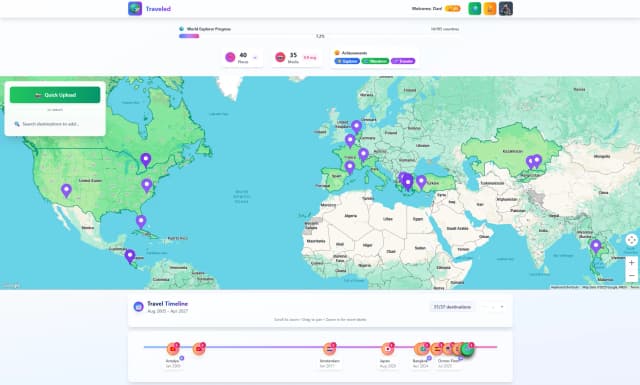The image size is (640, 385).
Task: Select the green timeline marker at the end
Action: point(467,349)
